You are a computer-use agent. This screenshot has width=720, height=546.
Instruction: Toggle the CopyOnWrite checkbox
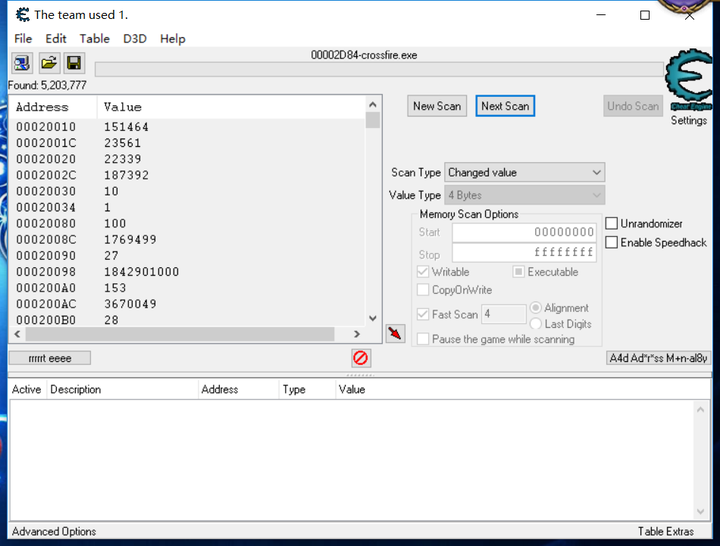pyautogui.click(x=423, y=290)
